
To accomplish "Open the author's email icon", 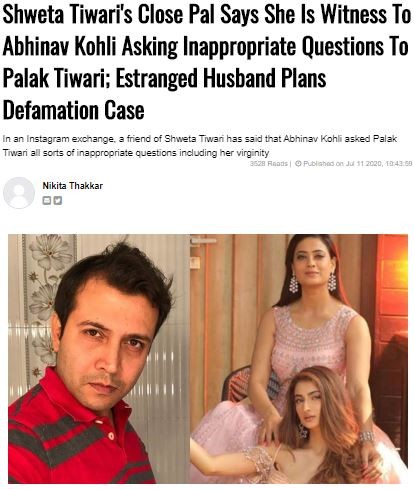I will click(x=47, y=200).
